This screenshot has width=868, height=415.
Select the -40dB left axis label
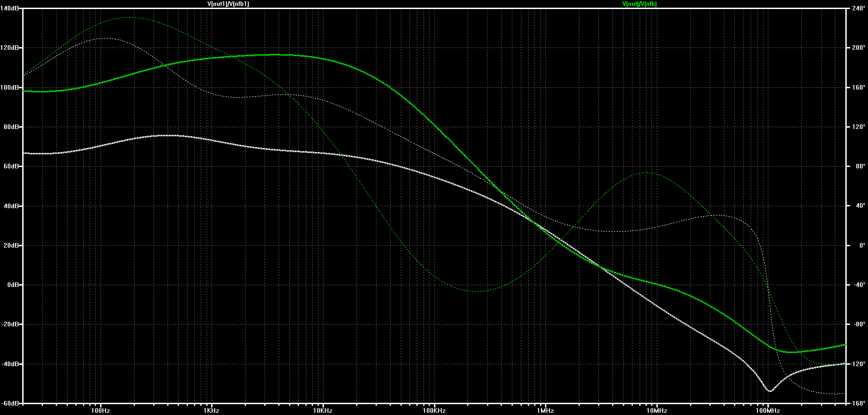(x=10, y=364)
